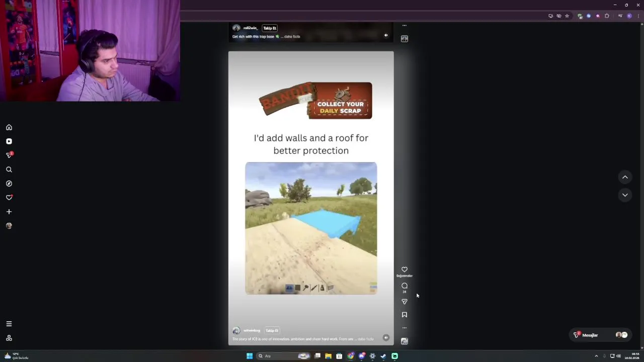Open sidebar Messages icon with red badge
The image size is (644, 362).
pos(9,155)
